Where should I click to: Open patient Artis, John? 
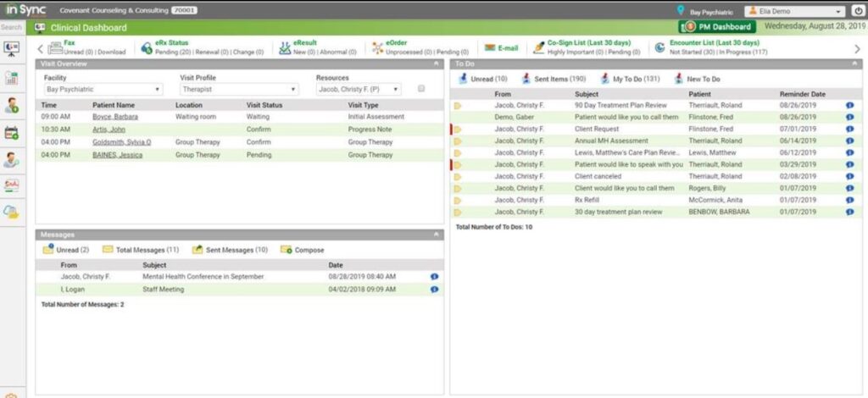[108, 130]
